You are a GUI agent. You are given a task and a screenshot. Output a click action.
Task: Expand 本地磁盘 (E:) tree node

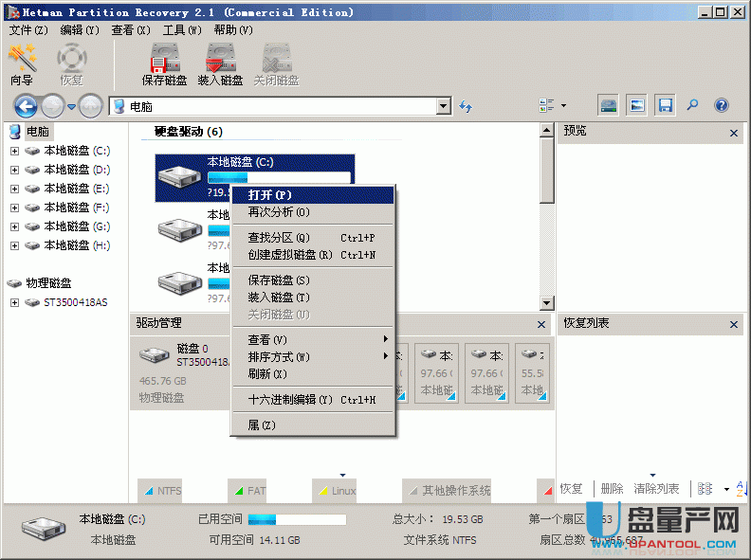coord(15,190)
